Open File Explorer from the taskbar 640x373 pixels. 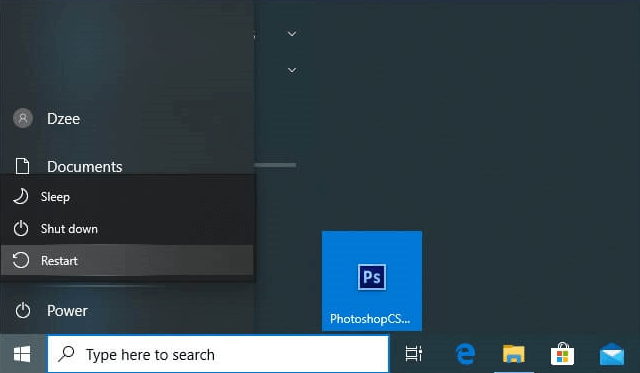(x=513, y=354)
